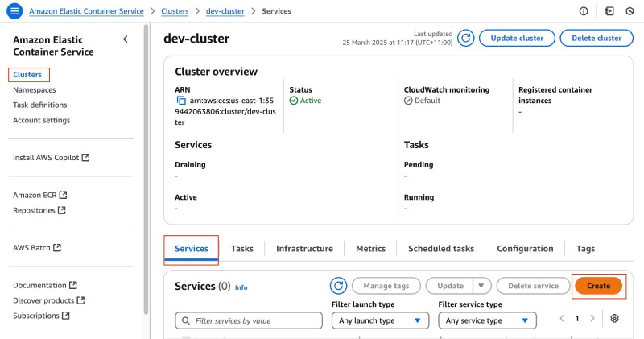Open the Configuration tab
The width and height of the screenshot is (644, 339).
[525, 249]
